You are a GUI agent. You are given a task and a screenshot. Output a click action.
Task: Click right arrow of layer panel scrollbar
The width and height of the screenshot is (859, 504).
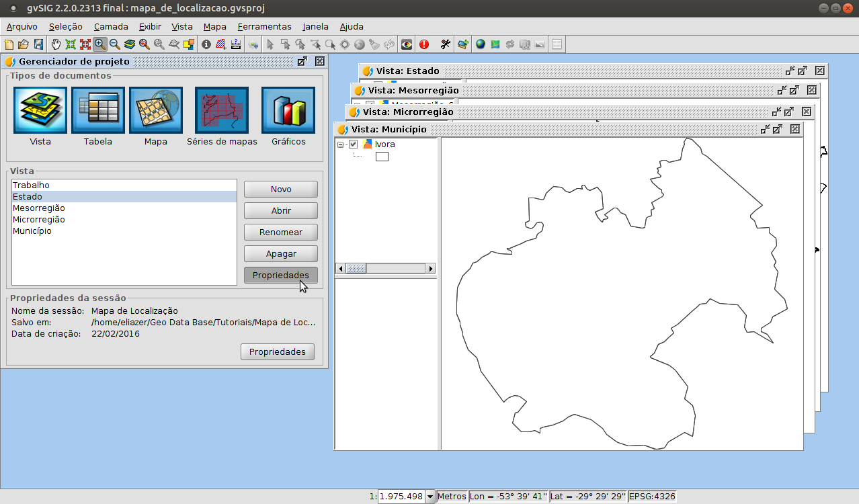tap(430, 269)
